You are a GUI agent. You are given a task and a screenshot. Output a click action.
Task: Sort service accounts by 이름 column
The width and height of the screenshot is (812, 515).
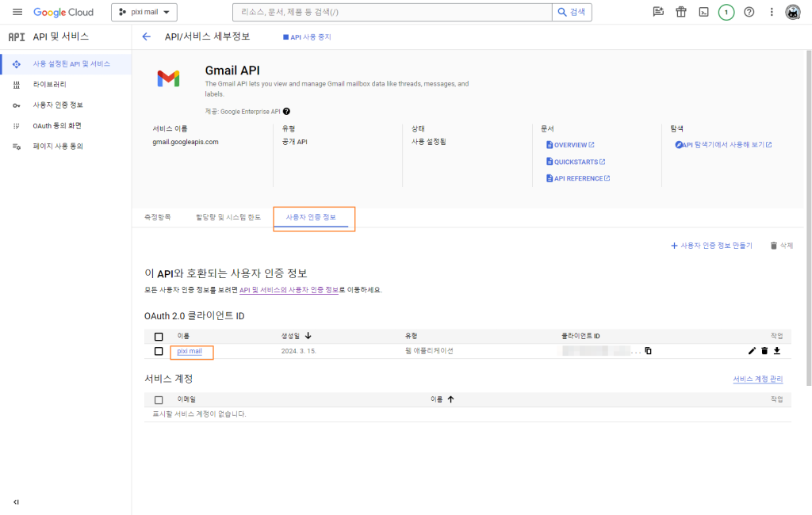(450, 399)
